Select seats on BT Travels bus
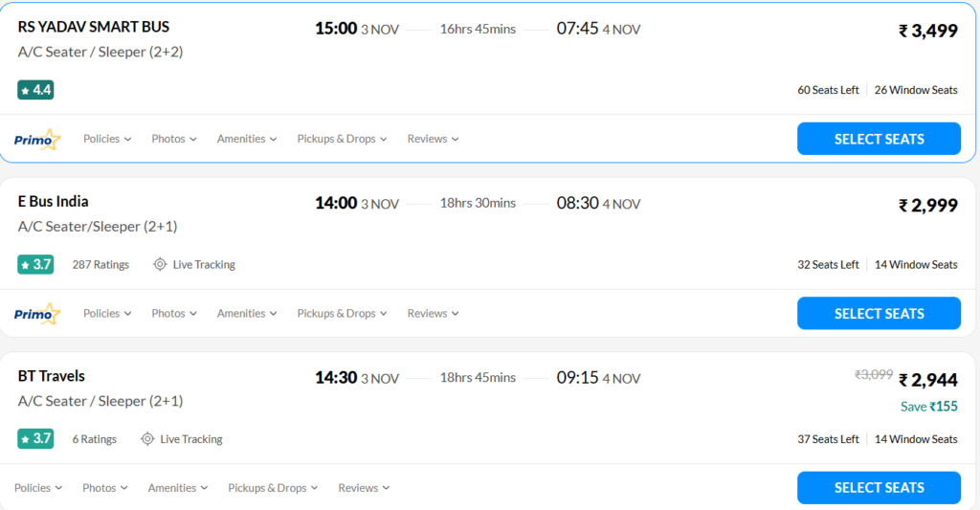The height and width of the screenshot is (510, 980). (879, 488)
